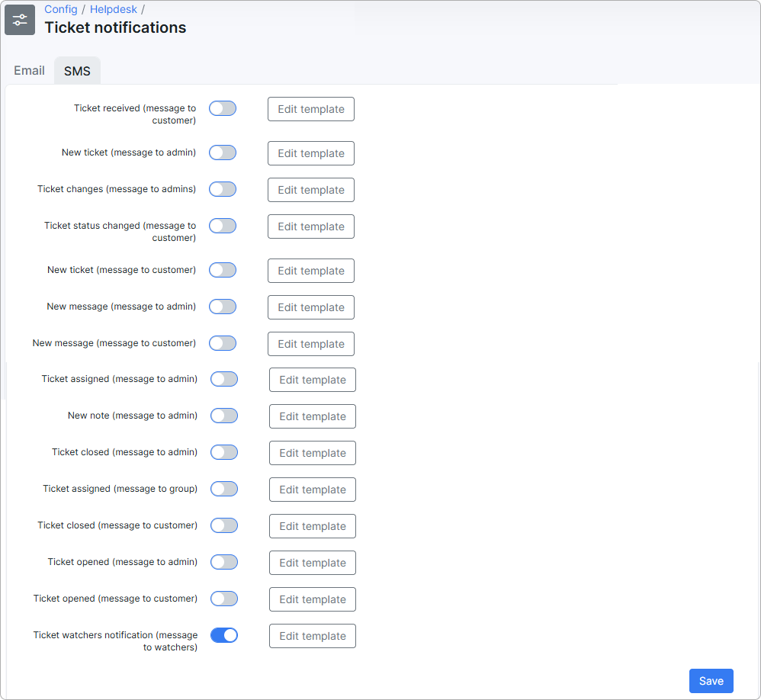Edit template for New ticket (message to customer)

(x=311, y=271)
